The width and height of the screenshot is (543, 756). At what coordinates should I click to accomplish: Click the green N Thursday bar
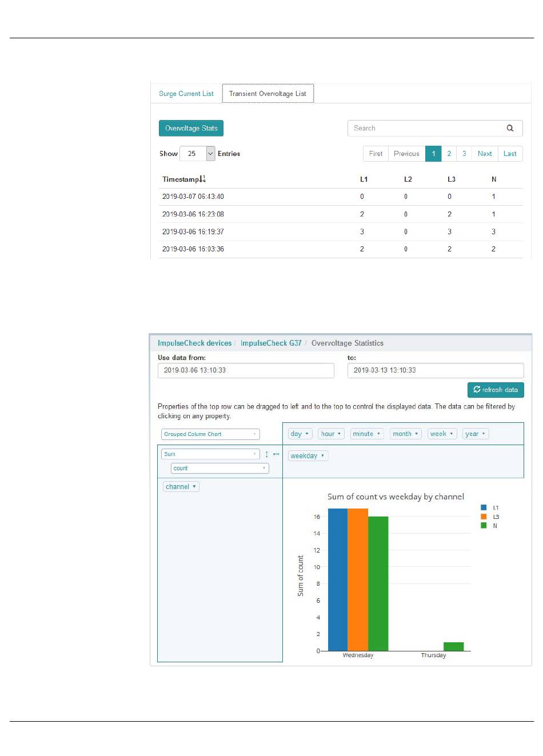click(453, 646)
